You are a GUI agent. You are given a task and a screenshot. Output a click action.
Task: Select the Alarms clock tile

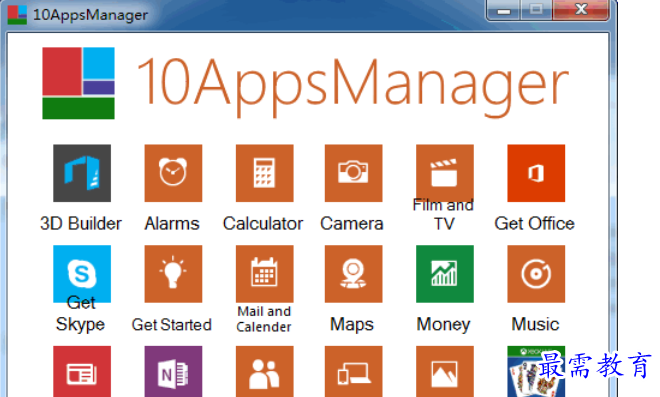(x=173, y=173)
